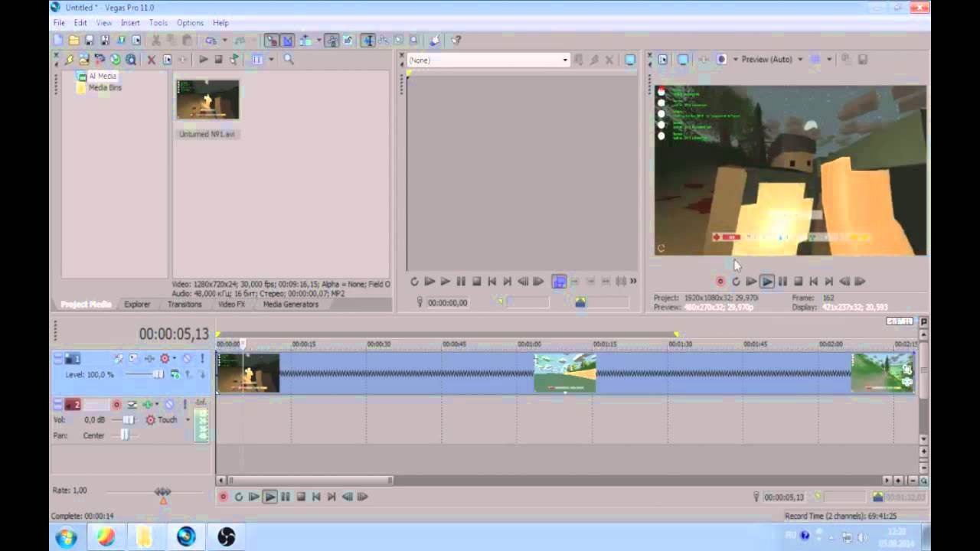Stop media preview in Project Media toolbar
This screenshot has height=551, width=980.
click(x=218, y=59)
